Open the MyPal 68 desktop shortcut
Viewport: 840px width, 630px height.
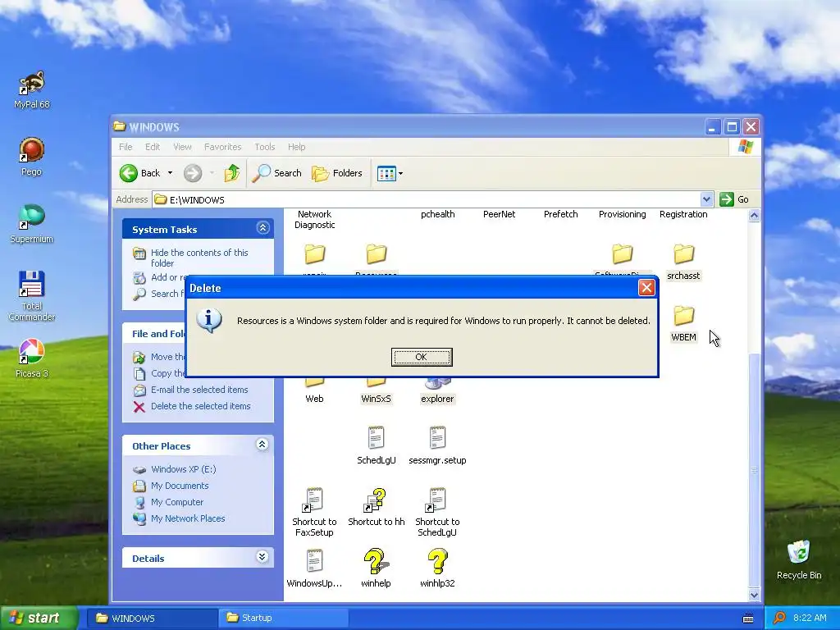click(x=32, y=89)
